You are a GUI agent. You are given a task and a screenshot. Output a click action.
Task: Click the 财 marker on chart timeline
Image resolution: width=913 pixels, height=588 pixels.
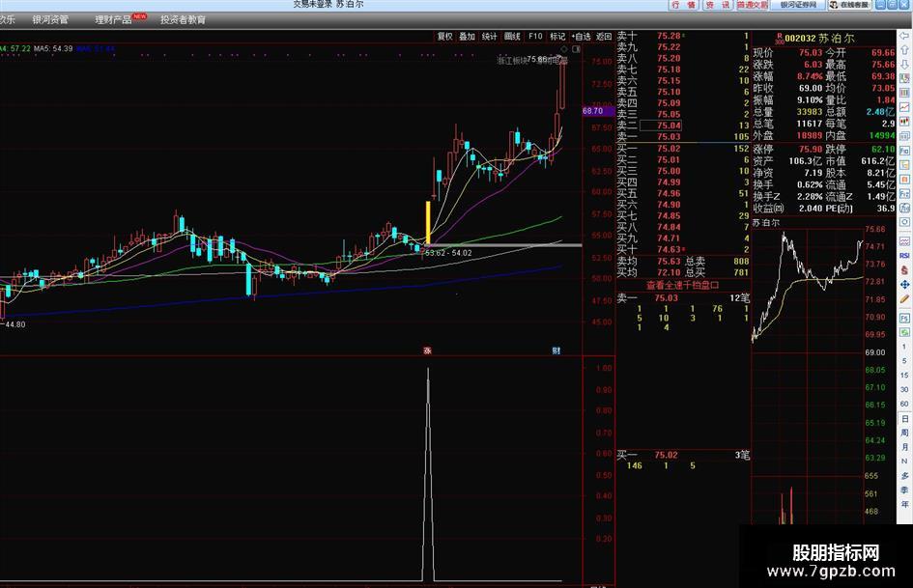click(x=556, y=350)
